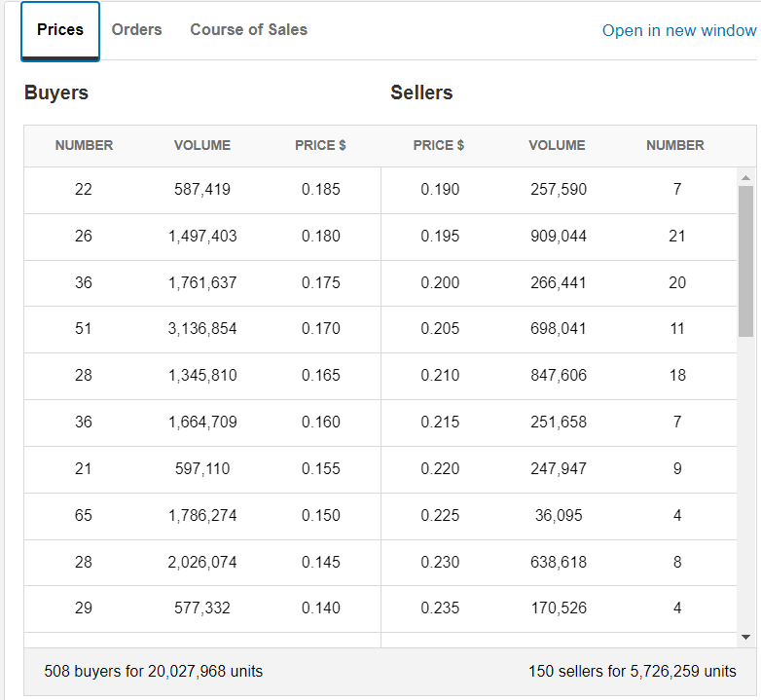Click the 150 sellers summary text

point(633,672)
